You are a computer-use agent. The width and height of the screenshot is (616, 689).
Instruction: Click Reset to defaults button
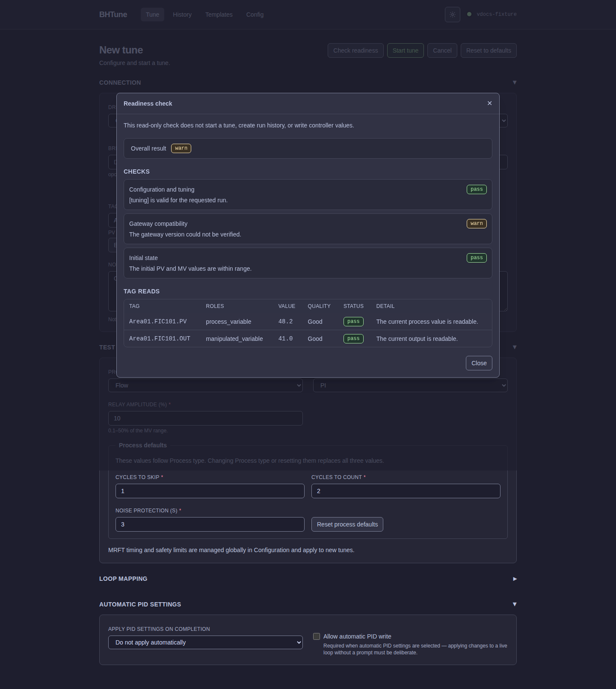point(489,50)
